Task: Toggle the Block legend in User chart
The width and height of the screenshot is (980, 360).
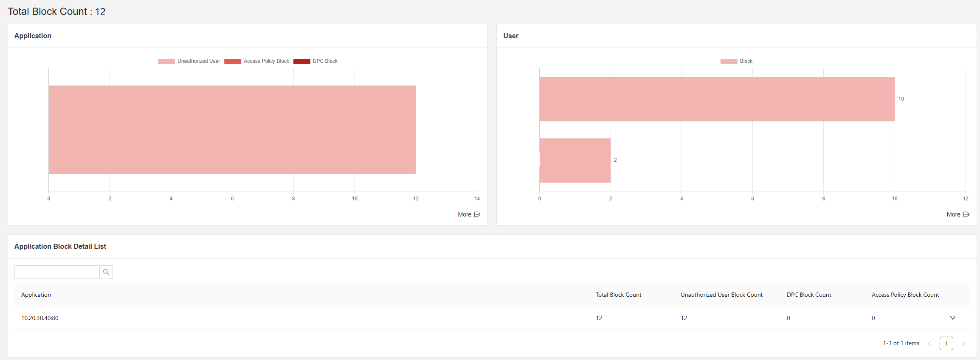Action: [736, 61]
